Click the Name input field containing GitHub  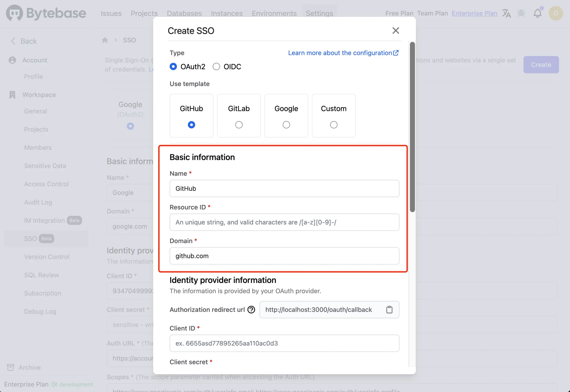(x=284, y=188)
